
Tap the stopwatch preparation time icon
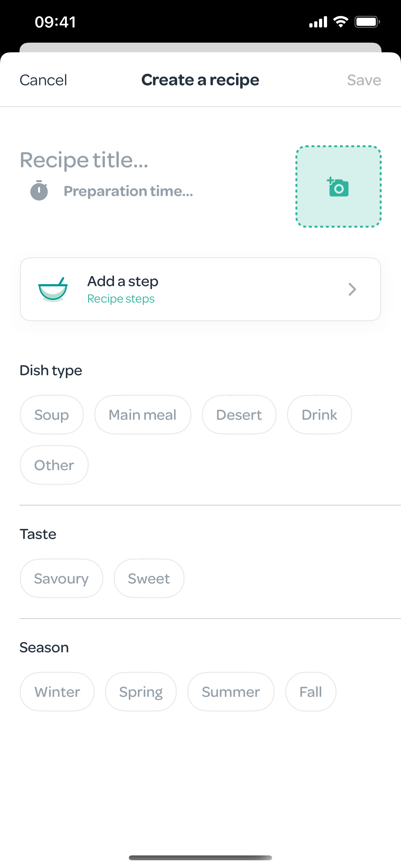pos(39,191)
